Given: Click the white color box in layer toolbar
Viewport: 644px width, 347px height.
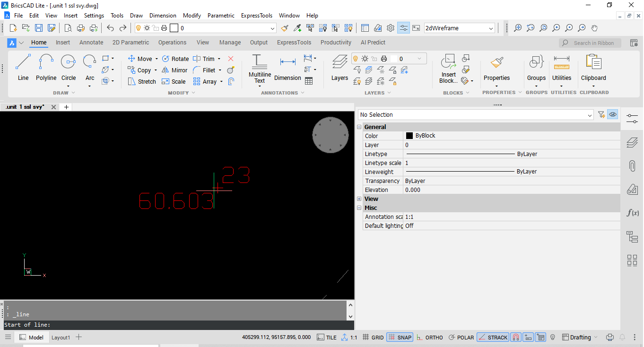Looking at the screenshot, I should (x=174, y=28).
